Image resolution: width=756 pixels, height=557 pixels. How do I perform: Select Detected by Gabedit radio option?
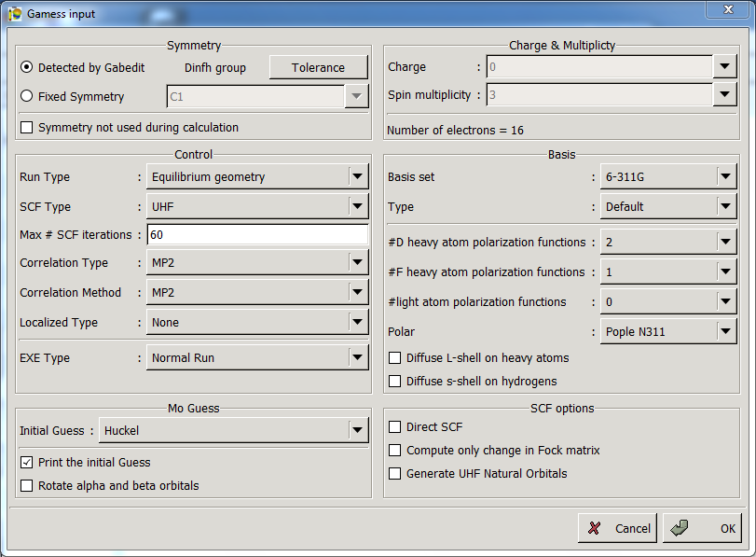pyautogui.click(x=26, y=67)
